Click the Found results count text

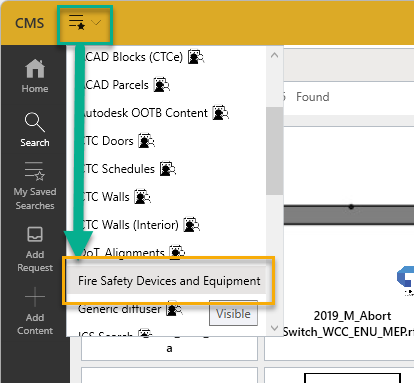coord(313,97)
